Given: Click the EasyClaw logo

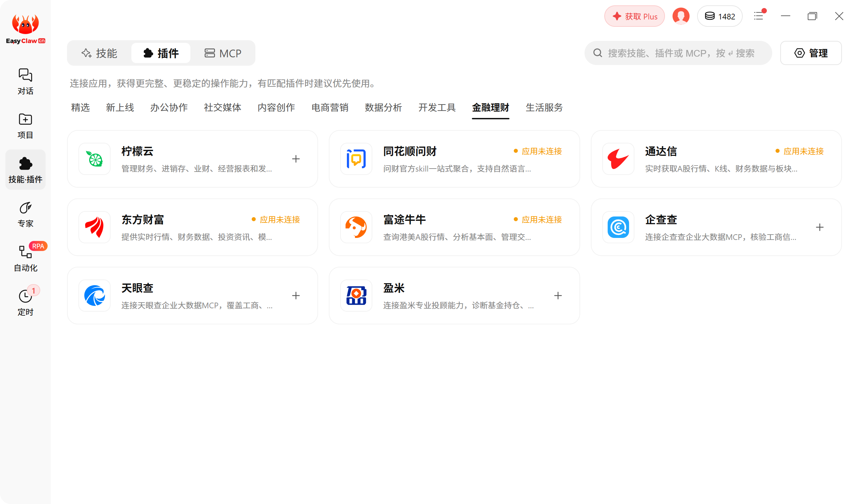Looking at the screenshot, I should tap(25, 29).
